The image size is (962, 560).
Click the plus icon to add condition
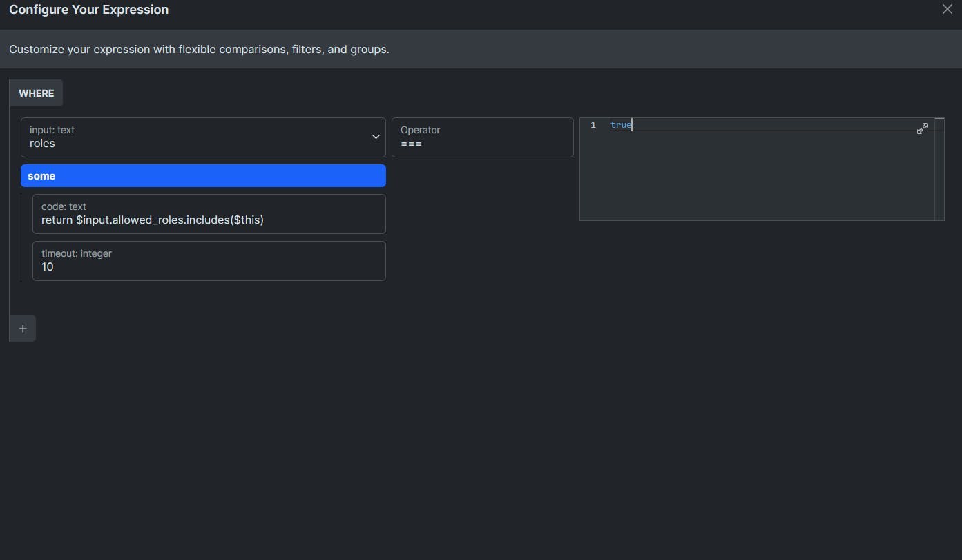[23, 329]
